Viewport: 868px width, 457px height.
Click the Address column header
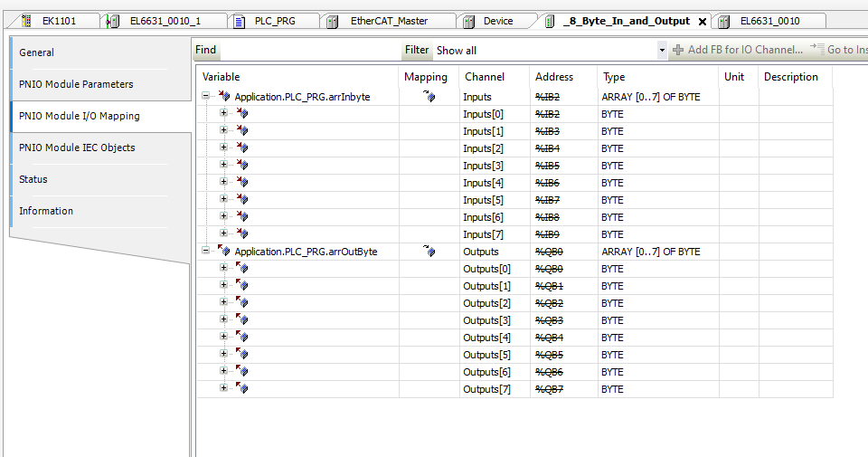554,77
